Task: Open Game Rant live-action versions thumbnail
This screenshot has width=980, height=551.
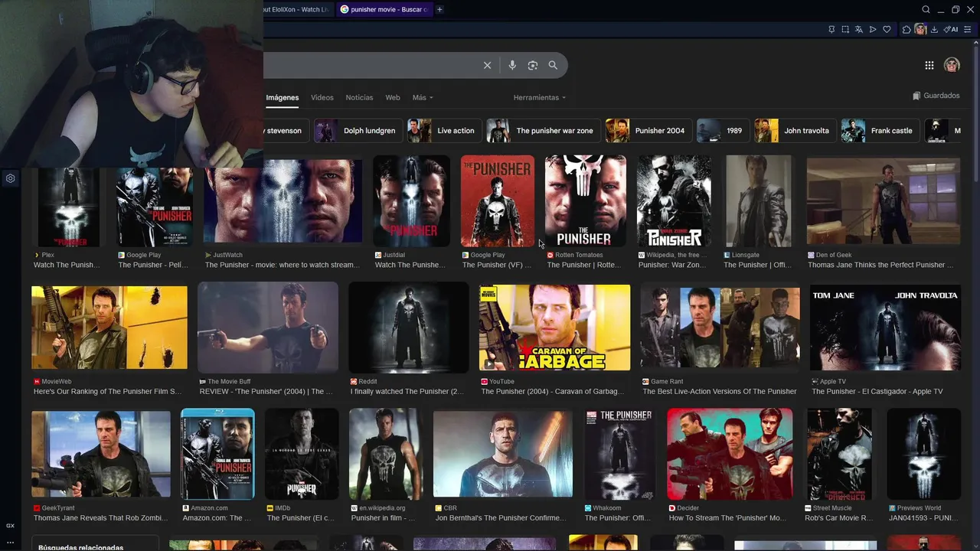Action: [x=720, y=328]
